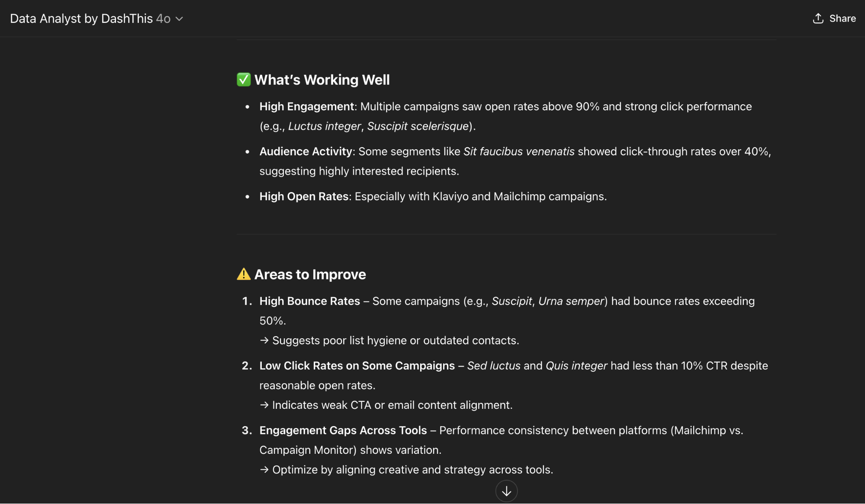Click the bold Audience Activity label
The image size is (865, 504).
(x=306, y=151)
